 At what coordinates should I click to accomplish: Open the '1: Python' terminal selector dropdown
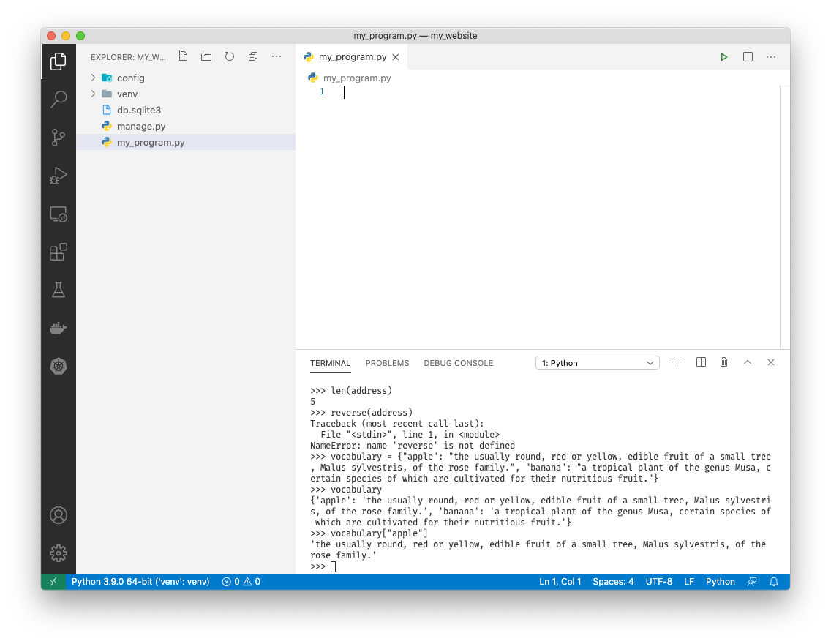[x=597, y=362]
